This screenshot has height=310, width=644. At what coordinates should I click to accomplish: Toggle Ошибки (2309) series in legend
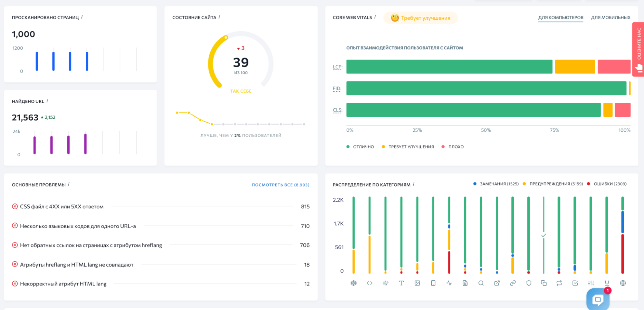click(607, 184)
